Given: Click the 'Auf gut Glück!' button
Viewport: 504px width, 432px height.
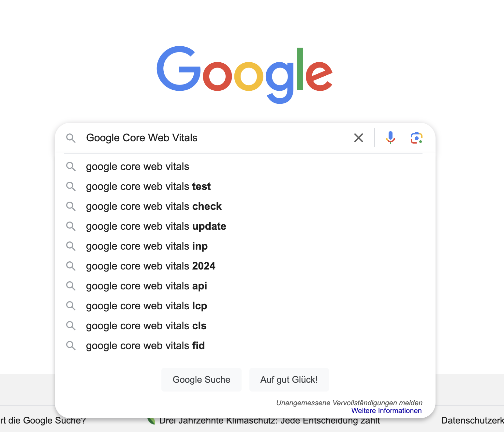Looking at the screenshot, I should [289, 379].
